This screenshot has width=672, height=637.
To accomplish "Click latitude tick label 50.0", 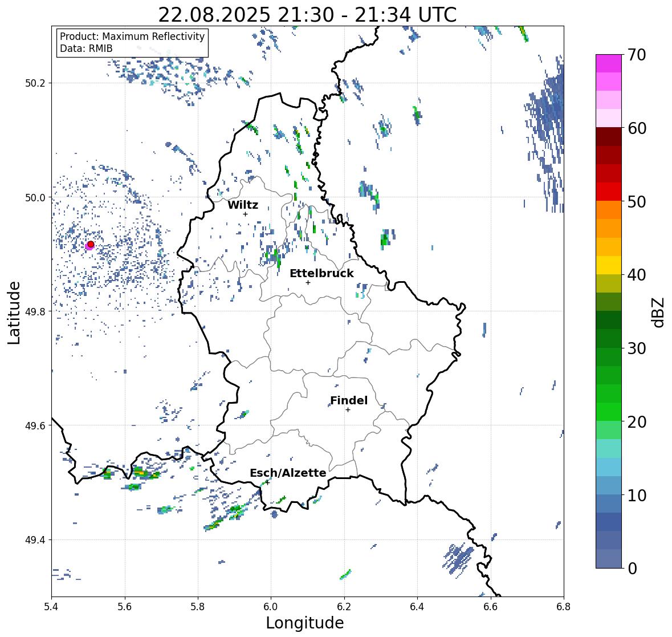I will pyautogui.click(x=35, y=198).
